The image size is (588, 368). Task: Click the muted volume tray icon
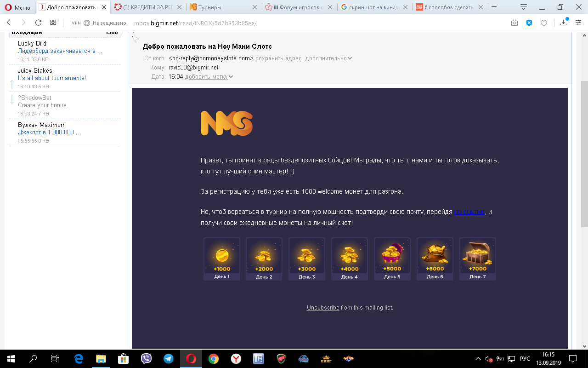click(x=489, y=359)
